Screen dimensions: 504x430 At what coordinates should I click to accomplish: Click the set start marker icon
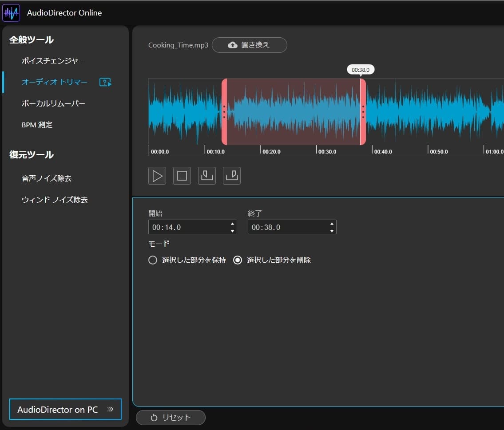point(207,176)
